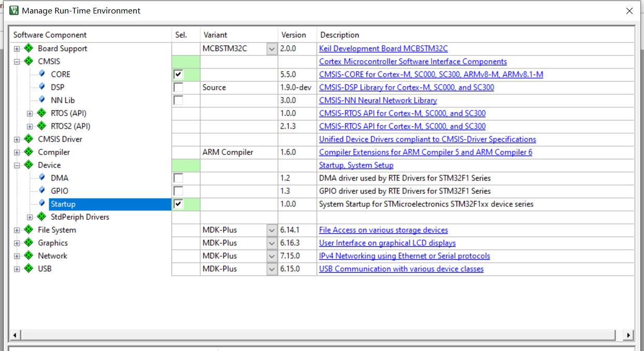Select the DSP Source variant cell
This screenshot has height=351, width=644.
click(239, 88)
